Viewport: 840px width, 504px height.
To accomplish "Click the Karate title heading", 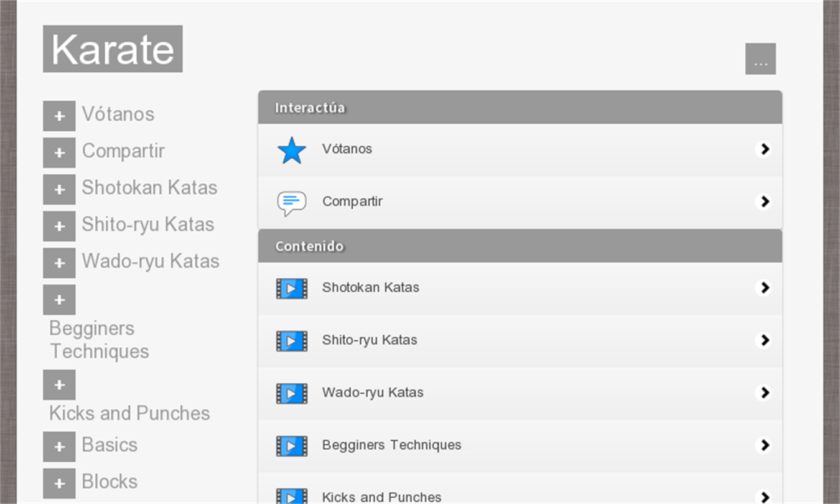I will click(113, 49).
